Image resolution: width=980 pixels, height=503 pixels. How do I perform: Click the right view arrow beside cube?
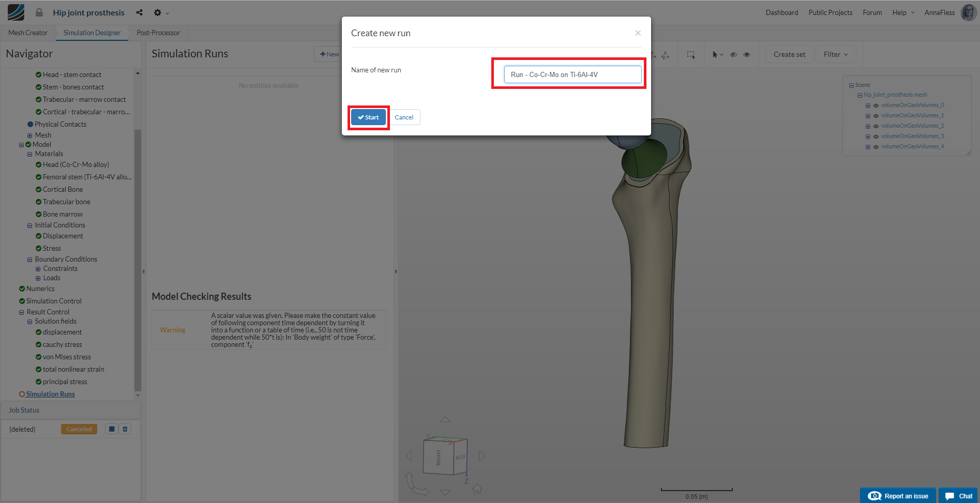click(481, 456)
